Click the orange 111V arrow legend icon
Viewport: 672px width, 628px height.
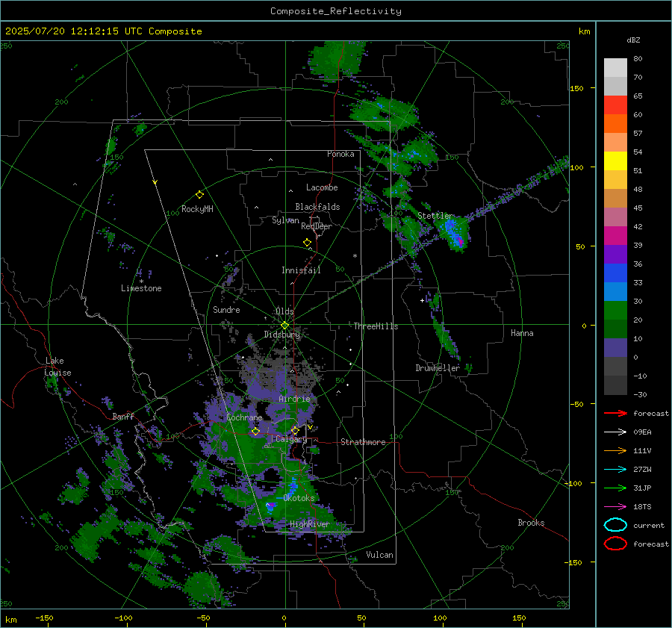pyautogui.click(x=615, y=450)
